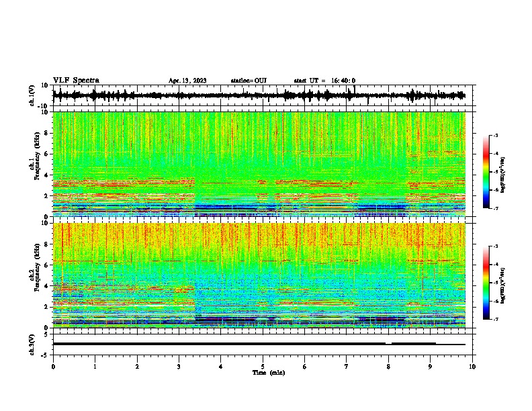Screen dimensions: 532x411
Task: Click the ch.2 frequency spectrogram panel
Action: point(259,275)
